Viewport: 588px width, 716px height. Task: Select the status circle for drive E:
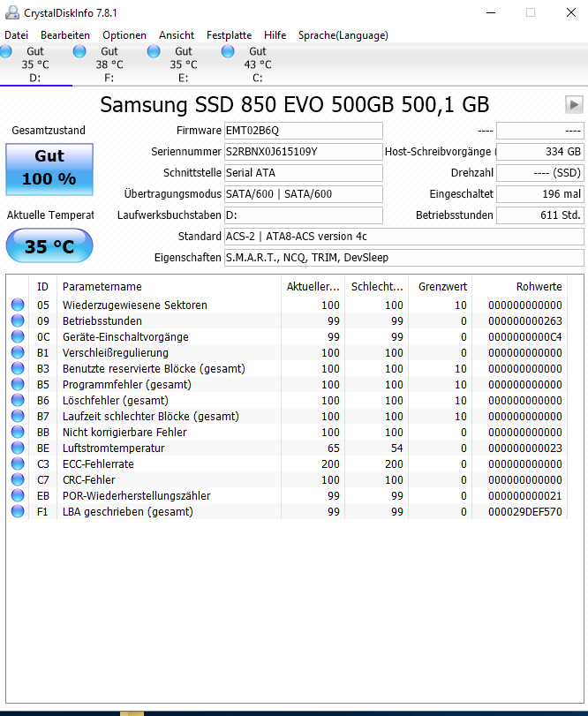click(x=154, y=51)
